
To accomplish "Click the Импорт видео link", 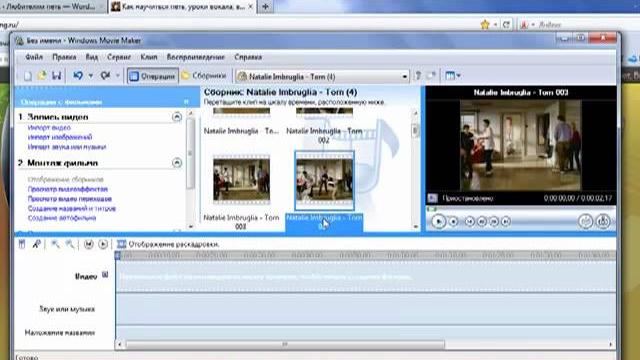I will [x=49, y=127].
